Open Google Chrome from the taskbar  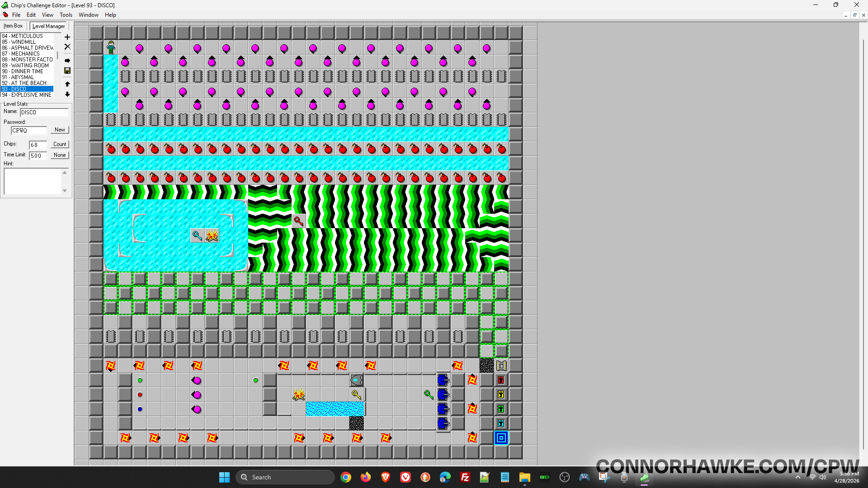click(x=346, y=477)
